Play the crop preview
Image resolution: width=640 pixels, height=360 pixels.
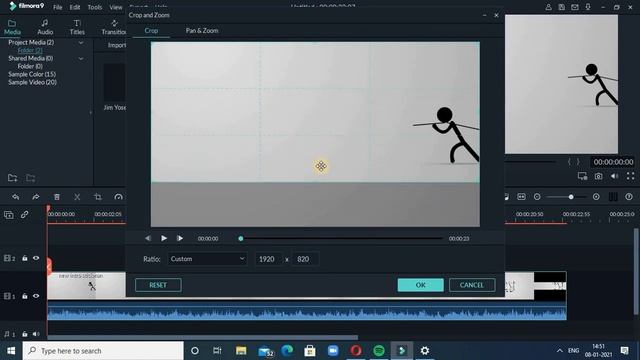(164, 238)
